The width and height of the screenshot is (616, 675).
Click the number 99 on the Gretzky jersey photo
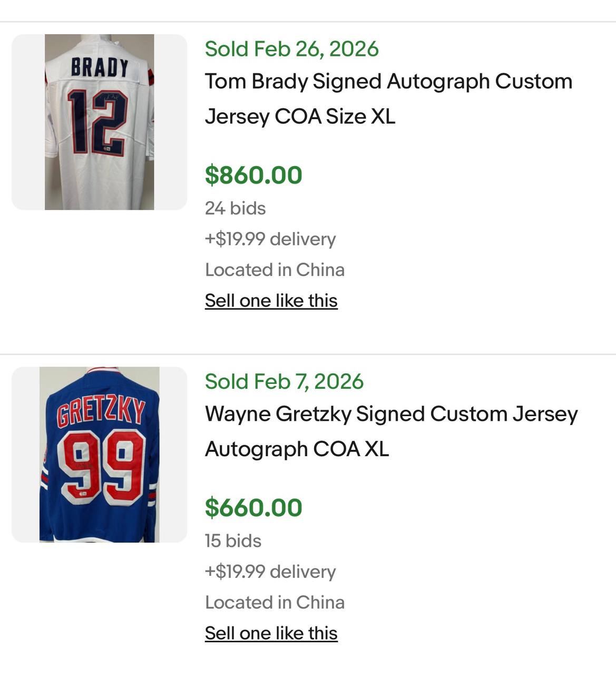coord(100,467)
